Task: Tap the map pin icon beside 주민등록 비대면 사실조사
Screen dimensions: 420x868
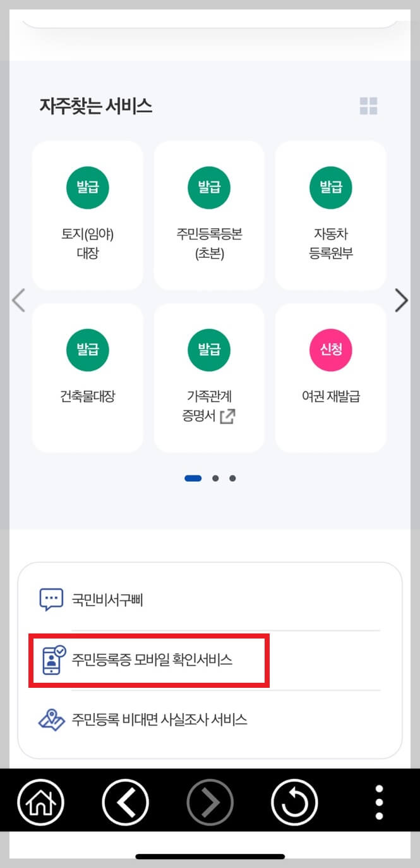Action: (52, 720)
